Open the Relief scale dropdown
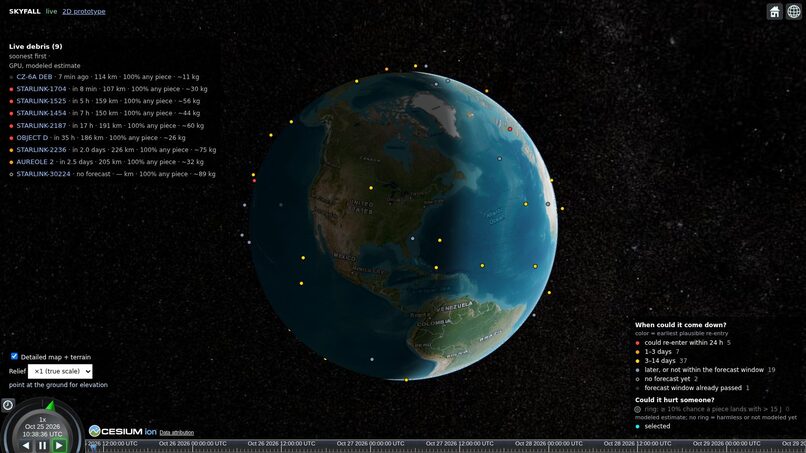 click(x=60, y=371)
